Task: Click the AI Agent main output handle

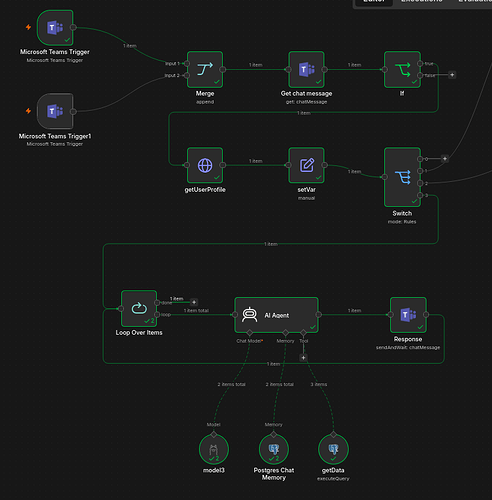Action: point(318,314)
